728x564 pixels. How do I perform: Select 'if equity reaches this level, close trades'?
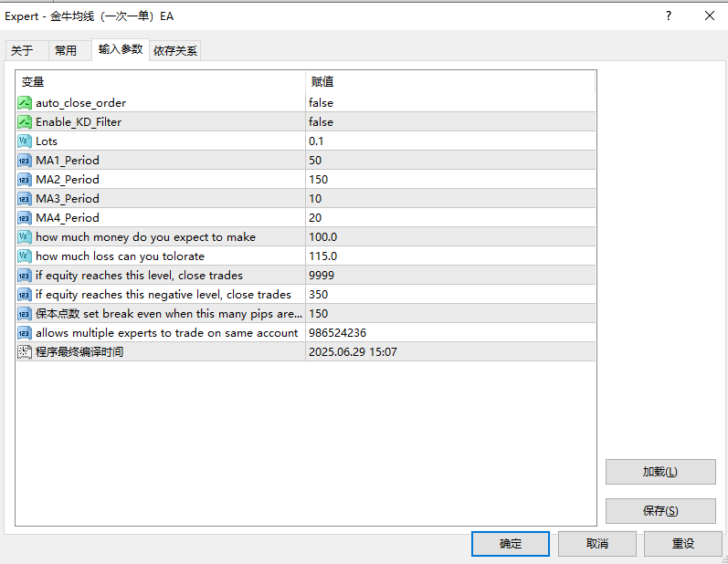tap(139, 276)
